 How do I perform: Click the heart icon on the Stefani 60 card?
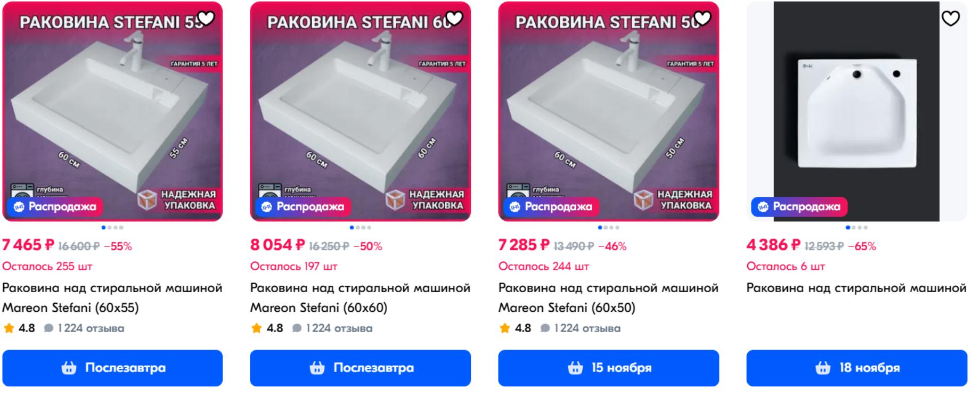pyautogui.click(x=455, y=18)
